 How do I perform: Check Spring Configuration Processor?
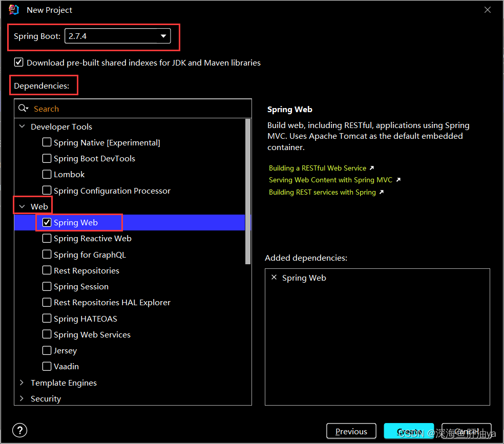pyautogui.click(x=47, y=190)
